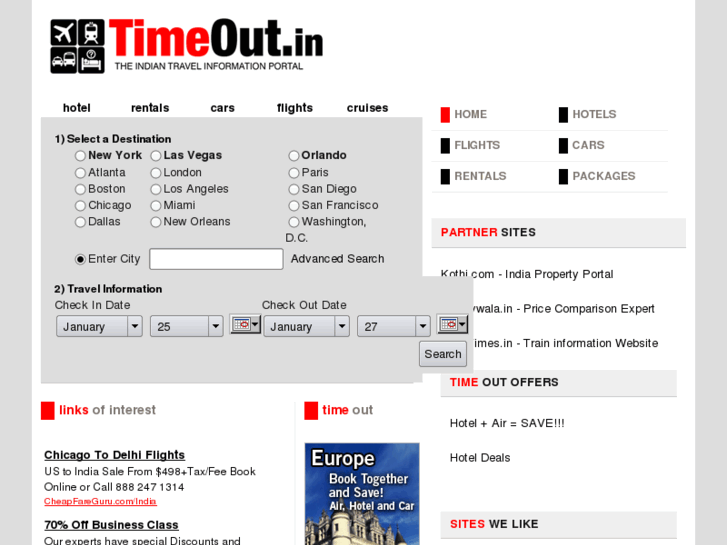Open the check-in month dropdown
The height and width of the screenshot is (545, 727).
[99, 327]
